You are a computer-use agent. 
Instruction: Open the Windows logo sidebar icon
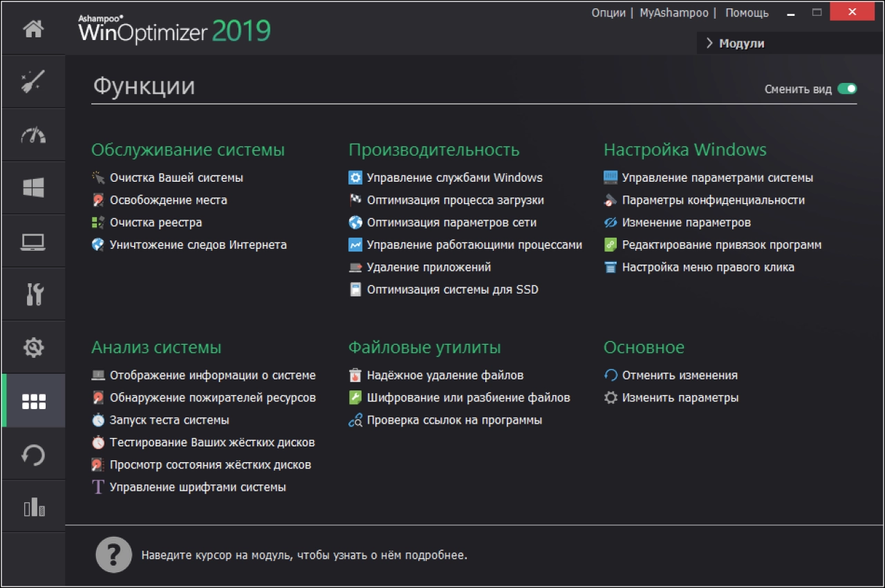(x=33, y=188)
